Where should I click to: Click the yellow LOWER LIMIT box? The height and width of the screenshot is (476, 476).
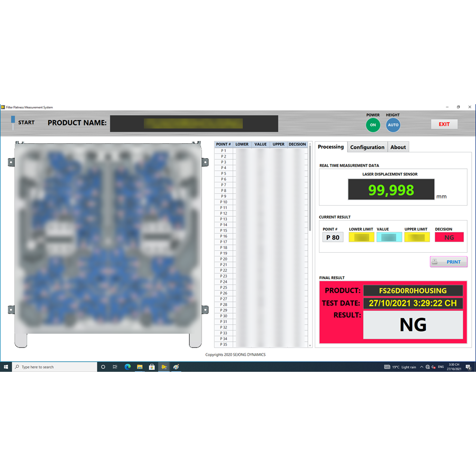(x=361, y=237)
